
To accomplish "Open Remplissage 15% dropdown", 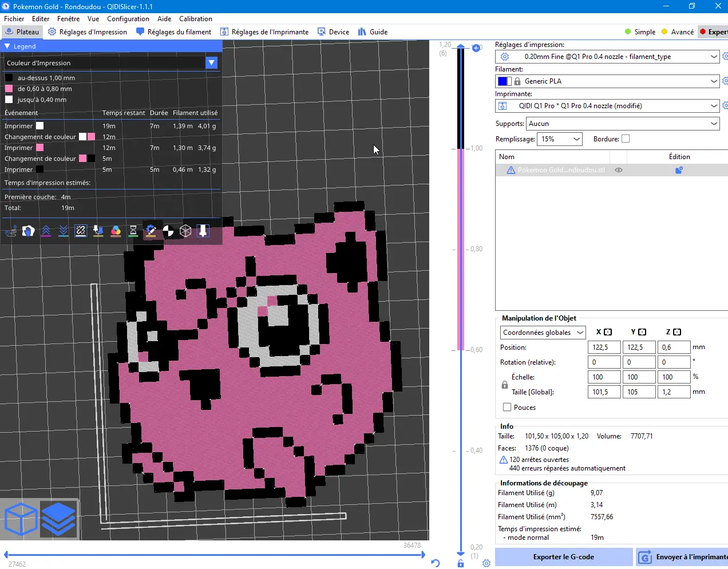I will (559, 139).
